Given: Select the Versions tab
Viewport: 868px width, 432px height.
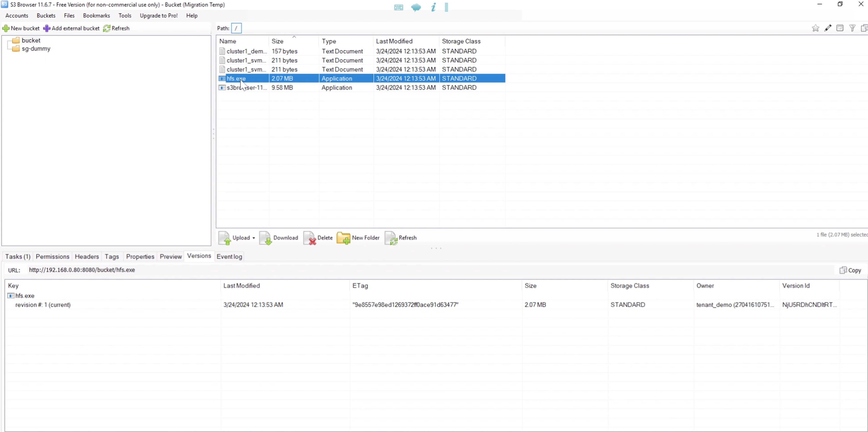Looking at the screenshot, I should coord(198,256).
